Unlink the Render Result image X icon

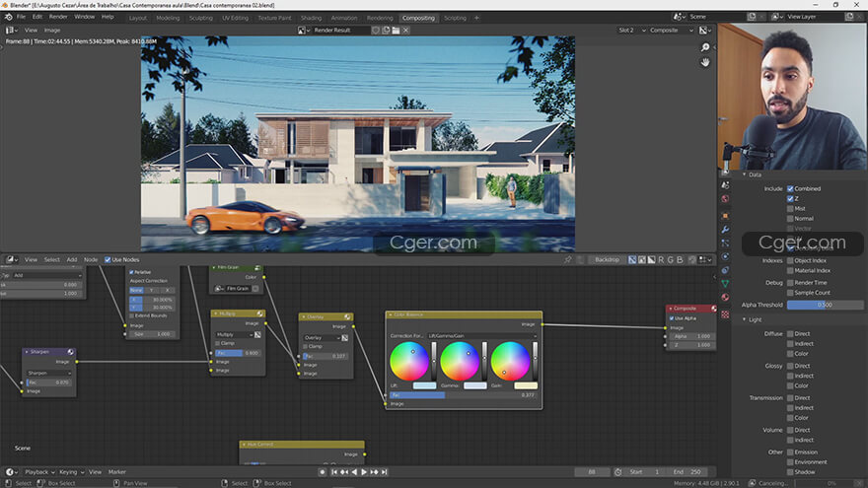click(x=405, y=31)
